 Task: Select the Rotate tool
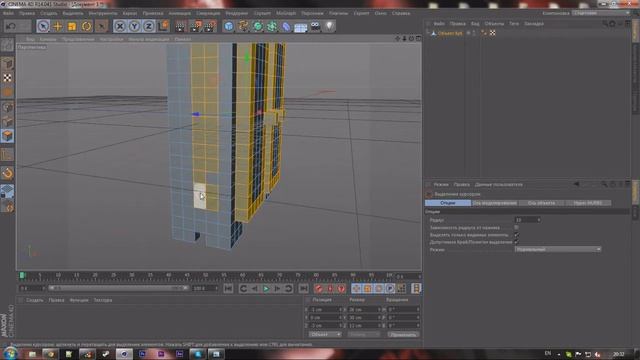(87, 27)
